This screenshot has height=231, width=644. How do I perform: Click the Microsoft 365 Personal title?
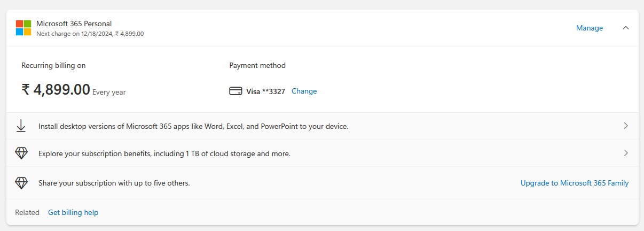(x=74, y=24)
